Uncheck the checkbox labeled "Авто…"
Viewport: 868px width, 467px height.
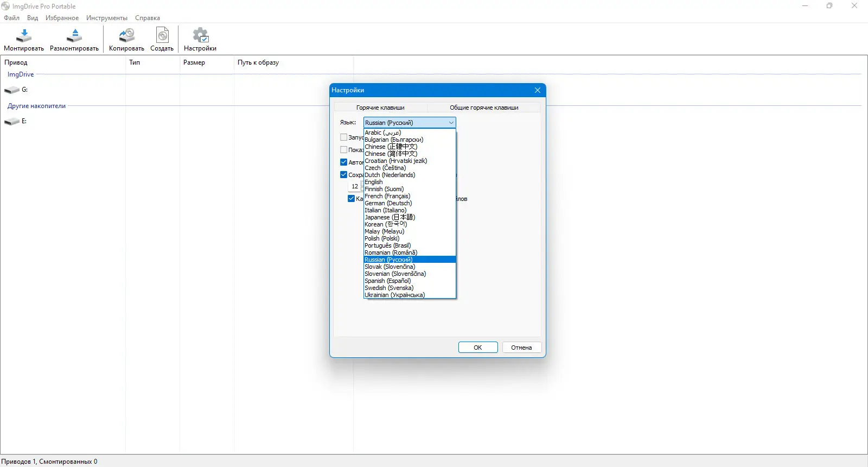click(x=343, y=162)
